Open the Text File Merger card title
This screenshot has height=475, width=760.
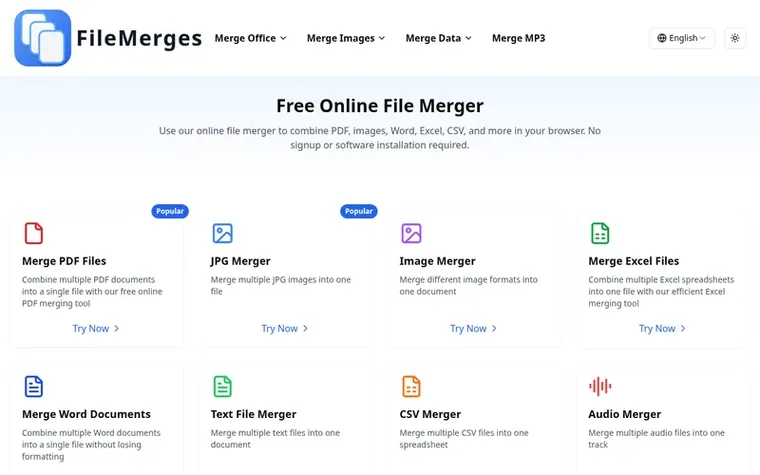click(253, 414)
